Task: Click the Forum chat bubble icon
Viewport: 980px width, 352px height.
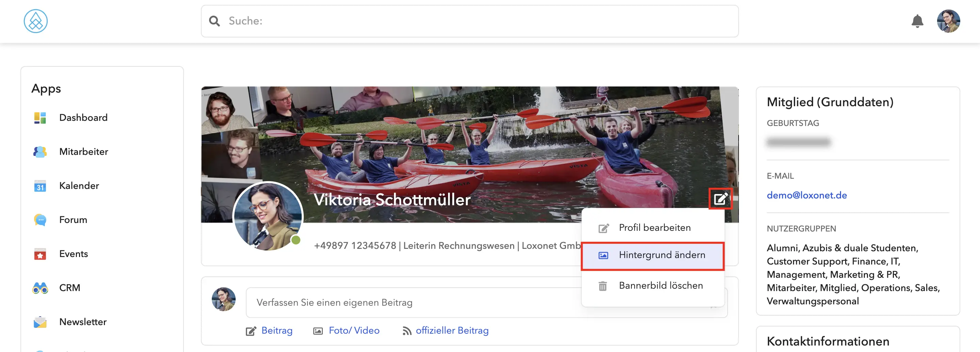Action: pyautogui.click(x=40, y=220)
